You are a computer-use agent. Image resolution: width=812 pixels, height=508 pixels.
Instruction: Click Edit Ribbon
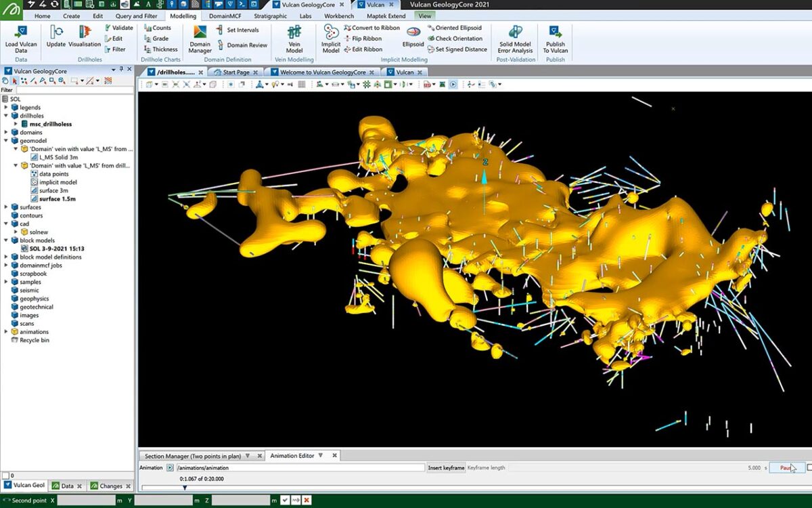(x=362, y=49)
